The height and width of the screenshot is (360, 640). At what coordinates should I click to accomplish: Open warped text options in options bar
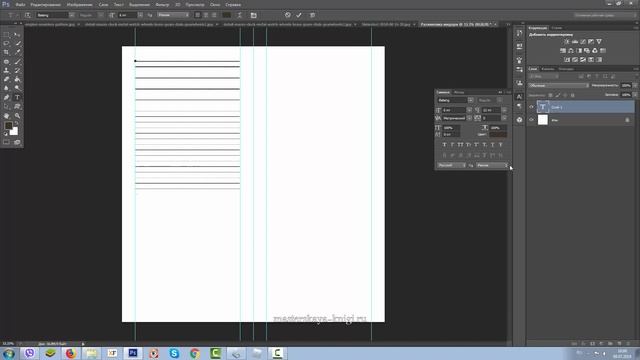click(x=240, y=15)
